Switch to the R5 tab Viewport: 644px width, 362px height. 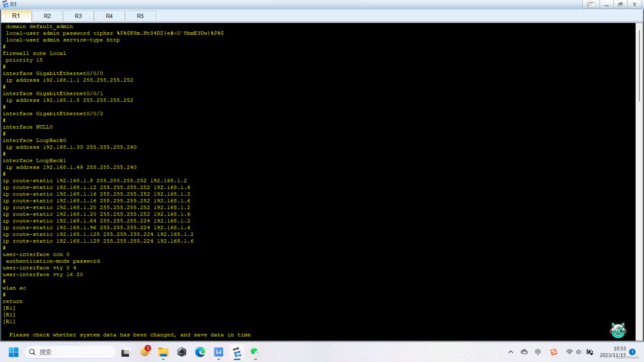[x=140, y=16]
